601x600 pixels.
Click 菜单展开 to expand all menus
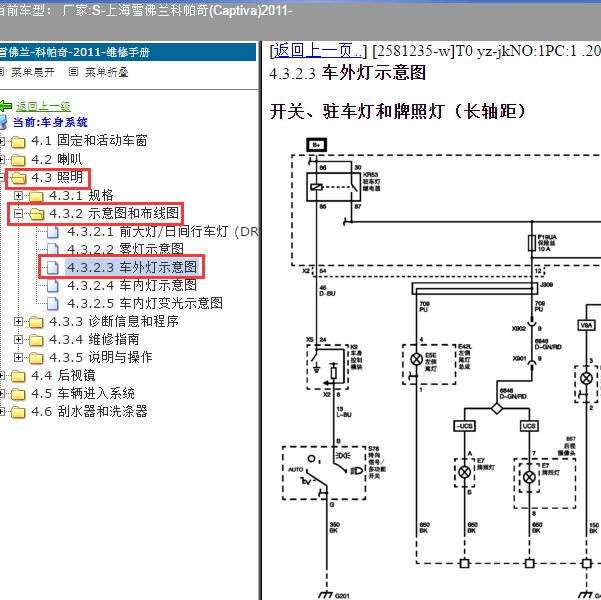tap(33, 72)
